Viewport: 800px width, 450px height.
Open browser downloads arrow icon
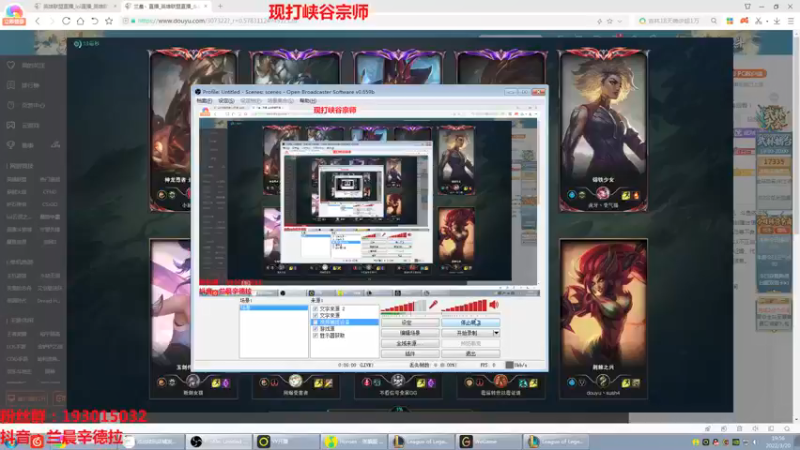777,21
